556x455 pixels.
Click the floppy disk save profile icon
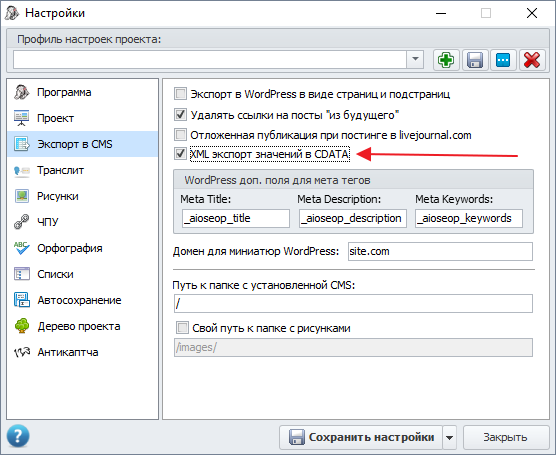[x=475, y=60]
